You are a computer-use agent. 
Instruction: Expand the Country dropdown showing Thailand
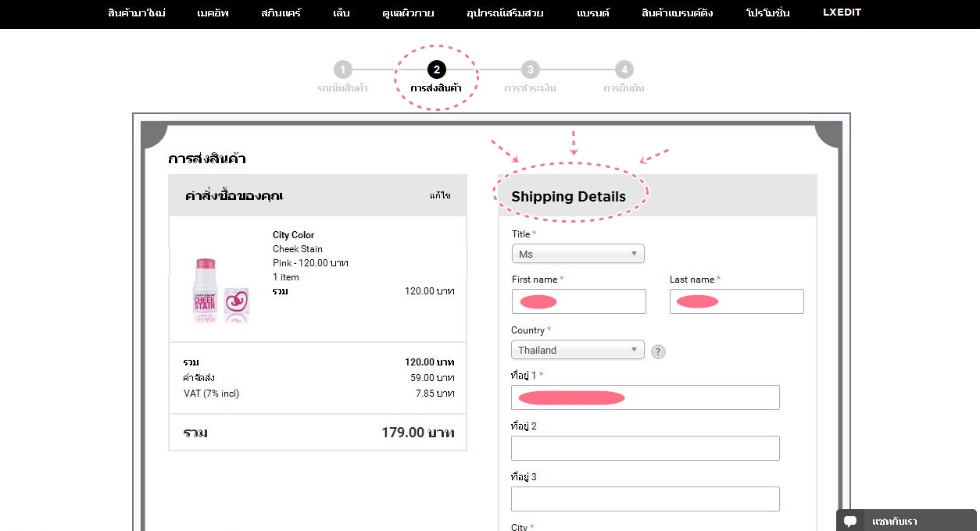point(578,350)
